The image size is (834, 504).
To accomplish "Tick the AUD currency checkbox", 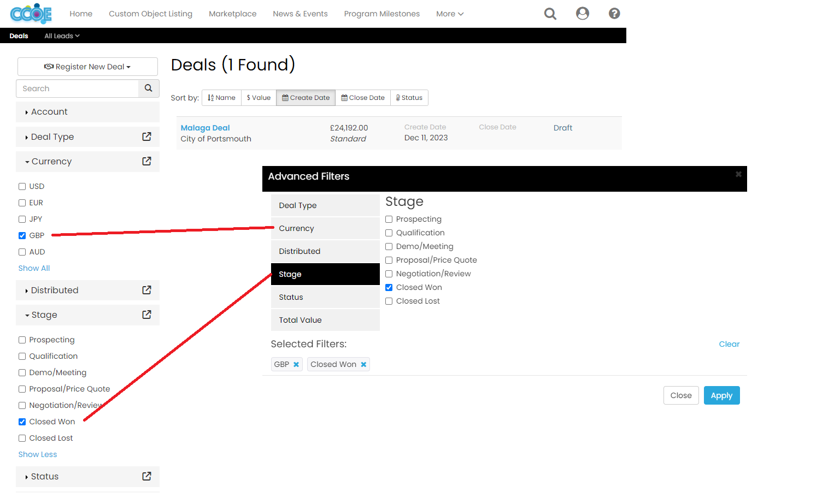I will [x=22, y=252].
